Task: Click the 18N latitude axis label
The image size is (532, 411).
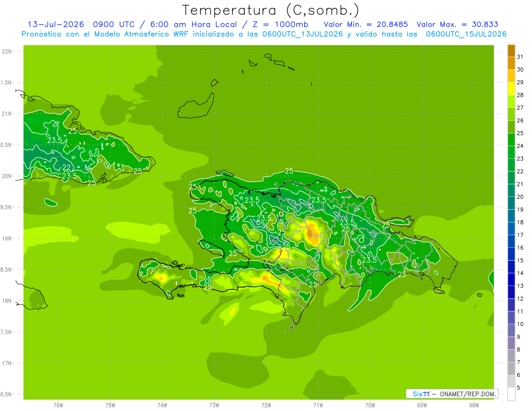Action: pyautogui.click(x=8, y=301)
